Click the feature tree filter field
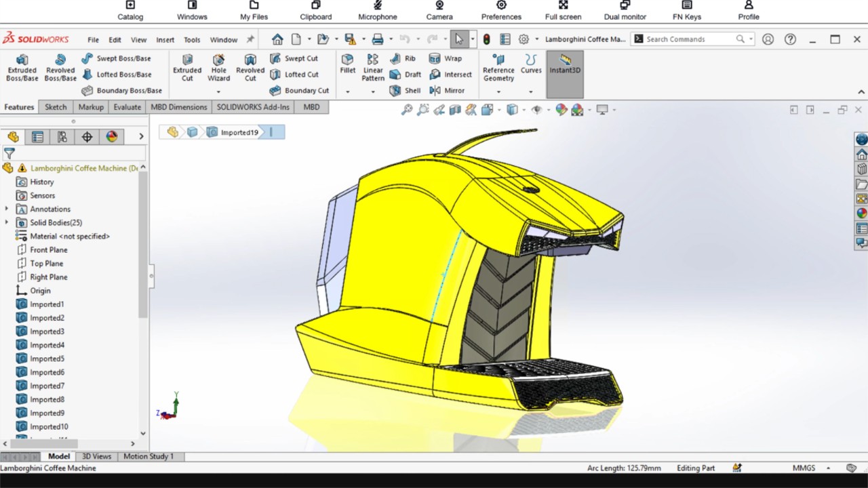This screenshot has height=488, width=868. 73,154
